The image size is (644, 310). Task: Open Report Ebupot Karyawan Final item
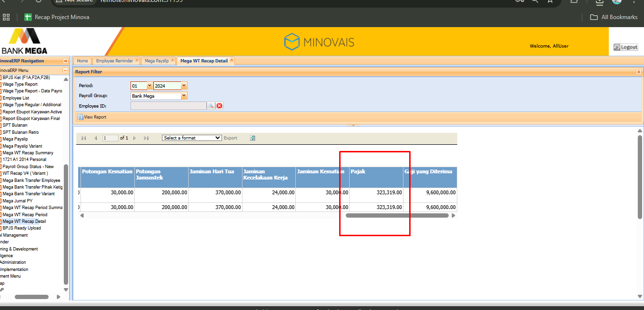31,119
